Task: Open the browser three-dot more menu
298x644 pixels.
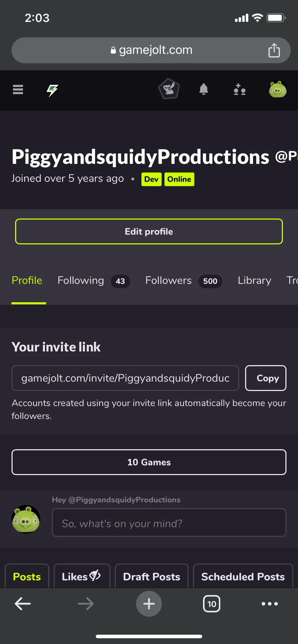Action: point(270,604)
